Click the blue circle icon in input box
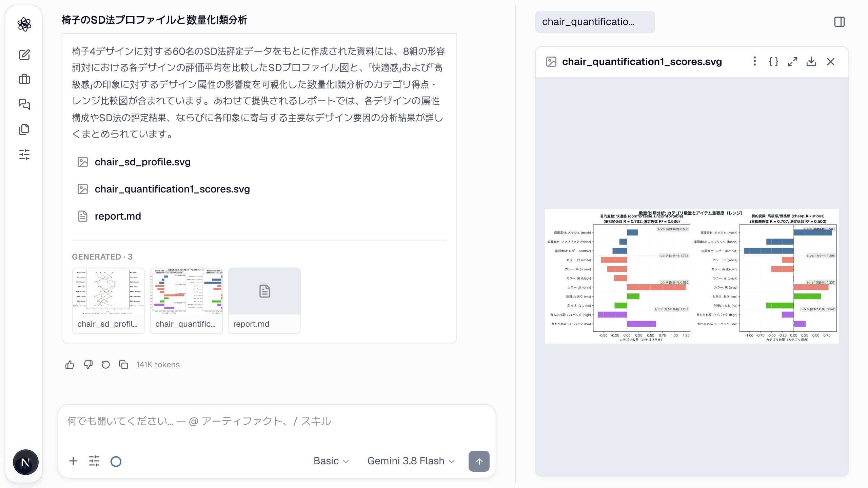This screenshot has height=488, width=868. click(x=116, y=461)
